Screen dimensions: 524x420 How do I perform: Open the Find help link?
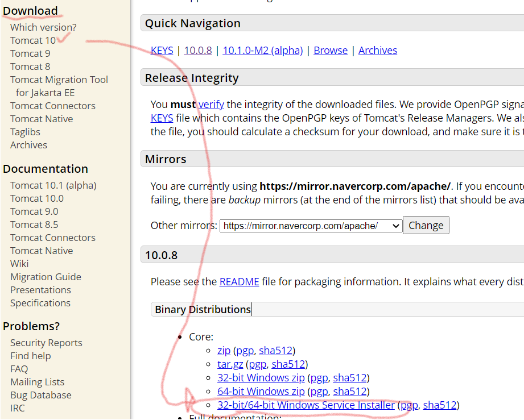pyautogui.click(x=30, y=356)
